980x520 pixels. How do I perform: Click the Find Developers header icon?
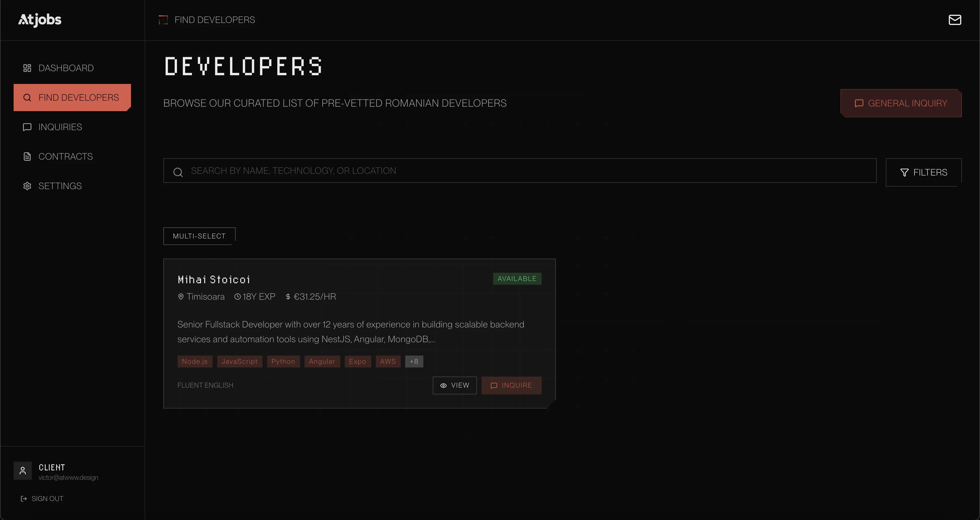pos(163,20)
